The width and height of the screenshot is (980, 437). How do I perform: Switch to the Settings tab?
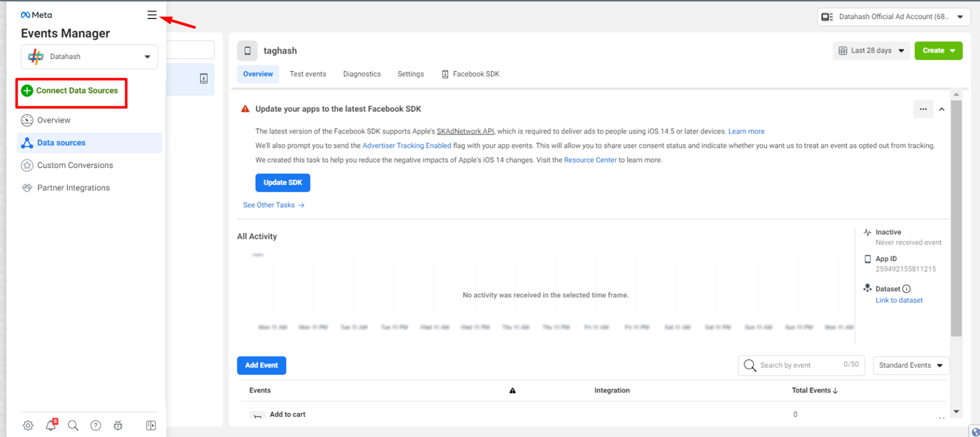411,74
